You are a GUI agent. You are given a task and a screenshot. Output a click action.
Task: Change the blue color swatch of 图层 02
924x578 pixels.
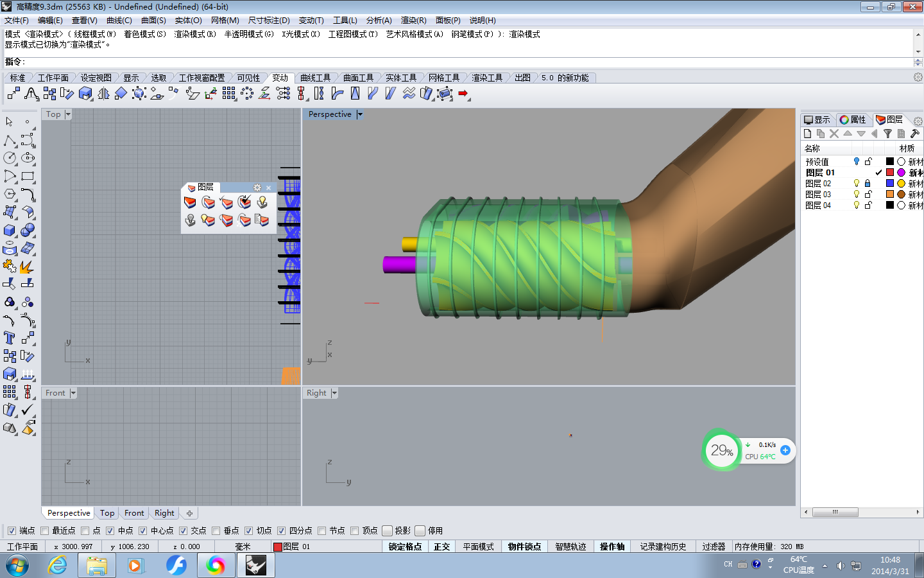coord(890,184)
